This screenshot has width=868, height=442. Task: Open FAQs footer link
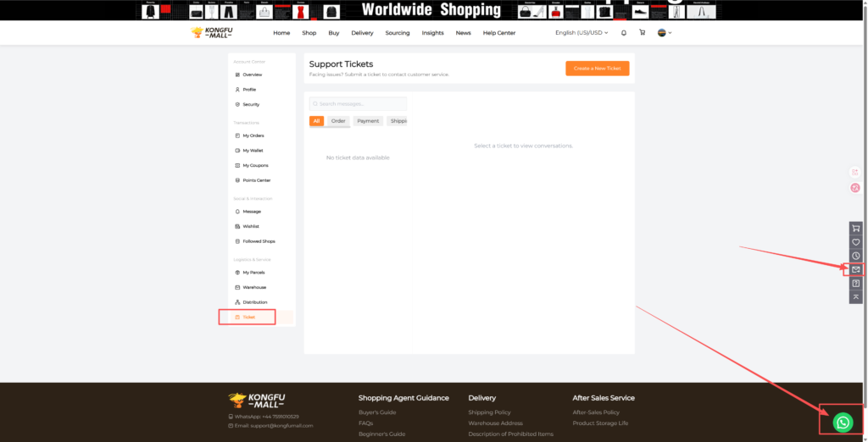(x=365, y=423)
